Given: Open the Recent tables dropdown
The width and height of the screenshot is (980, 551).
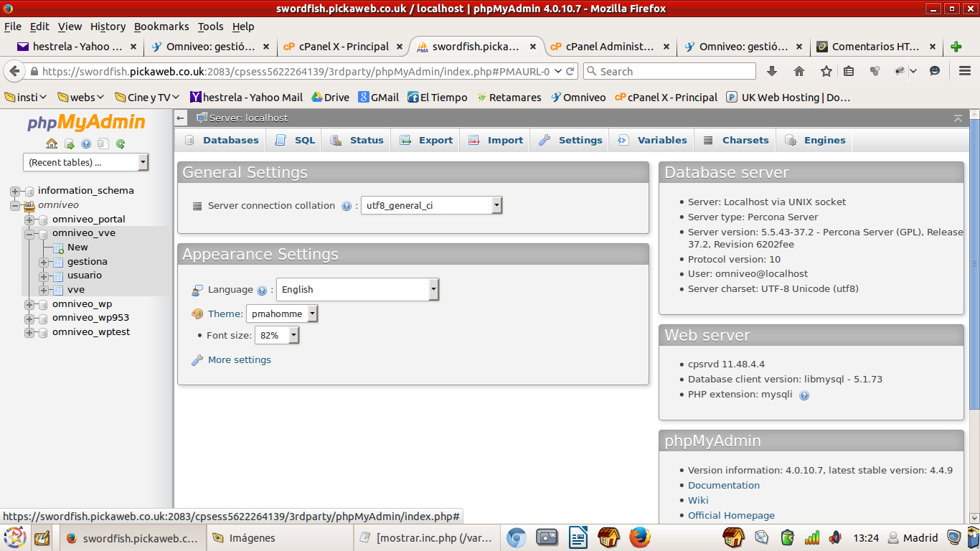Looking at the screenshot, I should coord(86,162).
